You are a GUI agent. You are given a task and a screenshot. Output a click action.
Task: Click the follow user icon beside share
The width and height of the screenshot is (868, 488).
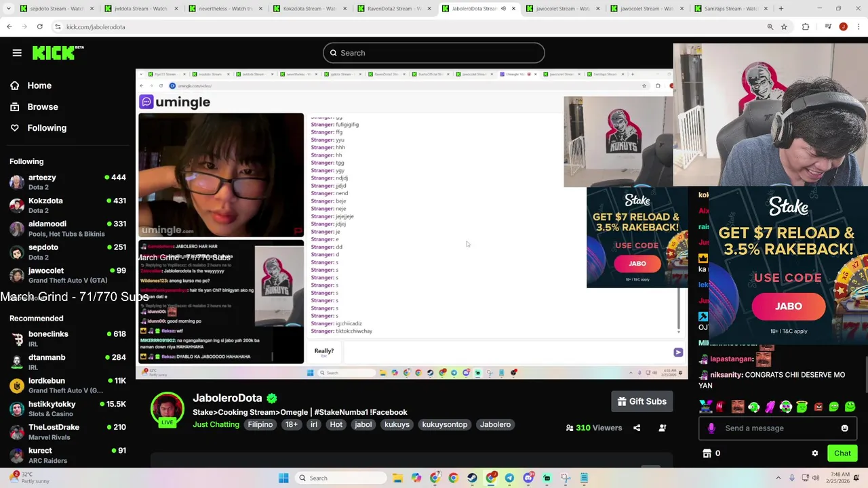point(663,428)
